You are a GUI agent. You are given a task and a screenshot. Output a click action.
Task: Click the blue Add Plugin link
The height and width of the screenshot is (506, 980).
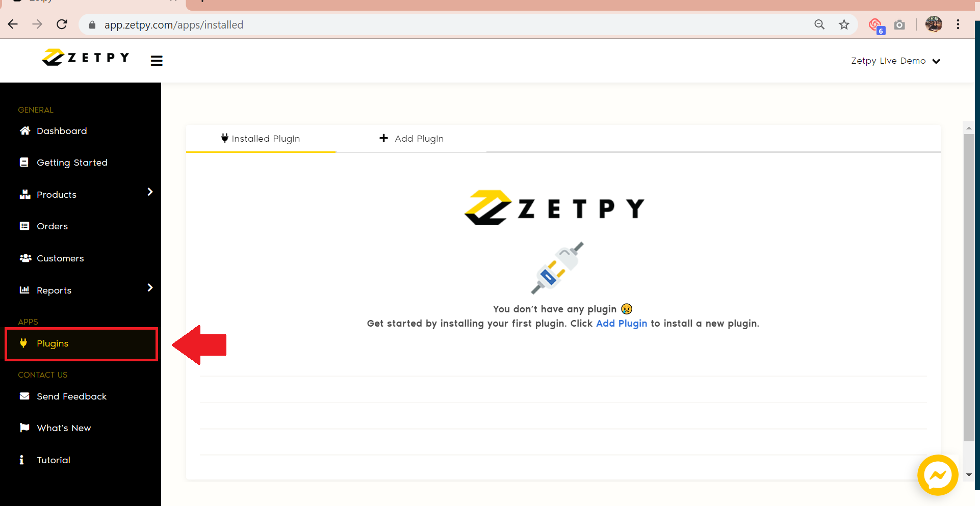click(x=622, y=323)
